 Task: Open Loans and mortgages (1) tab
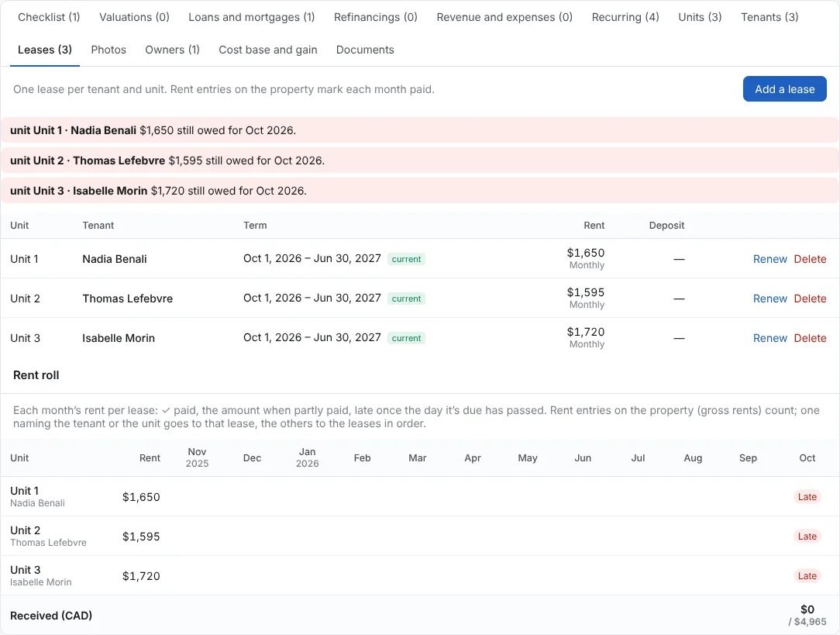pos(252,17)
